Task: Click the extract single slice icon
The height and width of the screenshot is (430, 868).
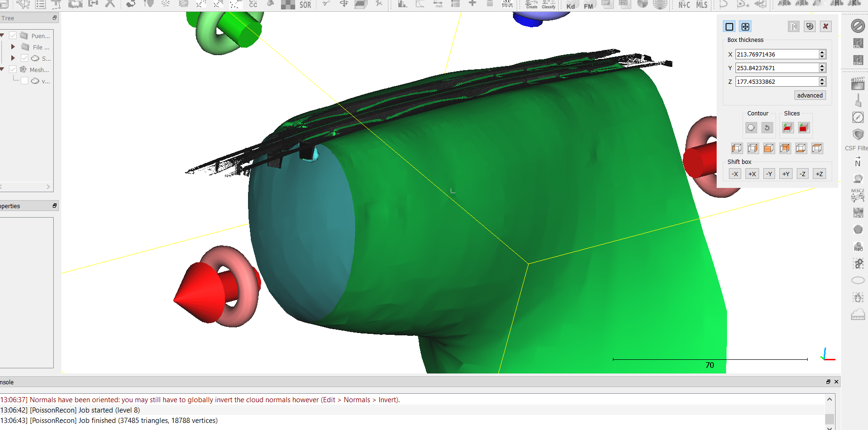Action: [x=787, y=128]
